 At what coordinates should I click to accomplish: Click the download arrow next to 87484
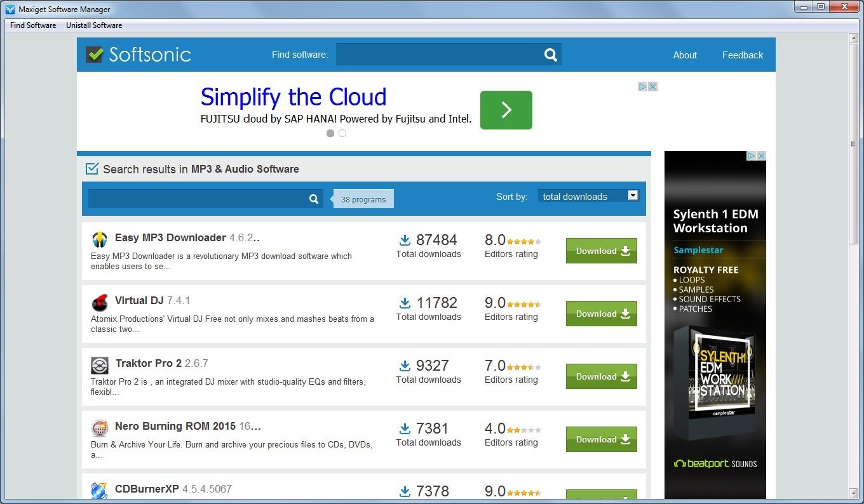click(x=405, y=240)
